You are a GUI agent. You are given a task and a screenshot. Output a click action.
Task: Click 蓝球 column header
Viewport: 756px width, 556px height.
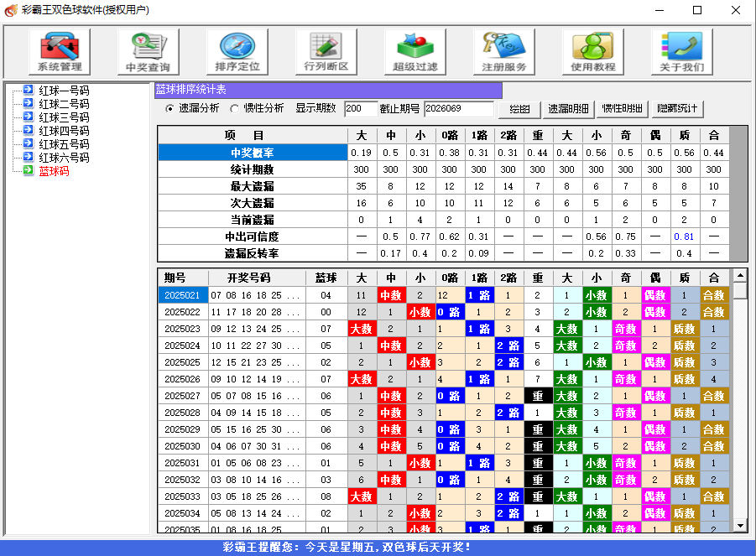click(x=326, y=278)
